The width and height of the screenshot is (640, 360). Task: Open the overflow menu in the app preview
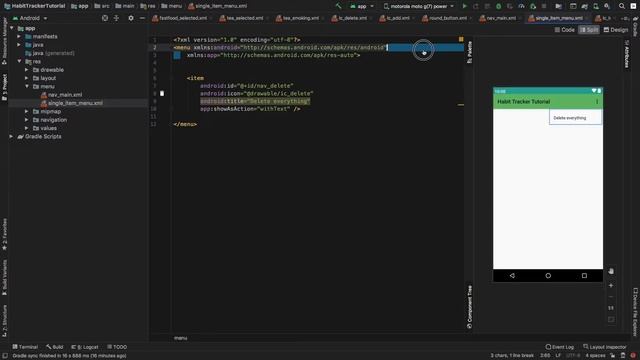click(597, 102)
